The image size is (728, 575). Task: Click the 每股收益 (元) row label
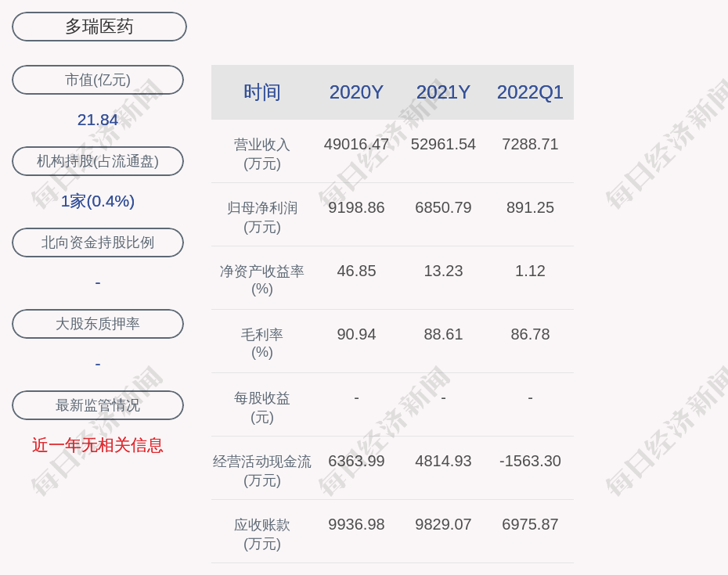click(x=262, y=407)
